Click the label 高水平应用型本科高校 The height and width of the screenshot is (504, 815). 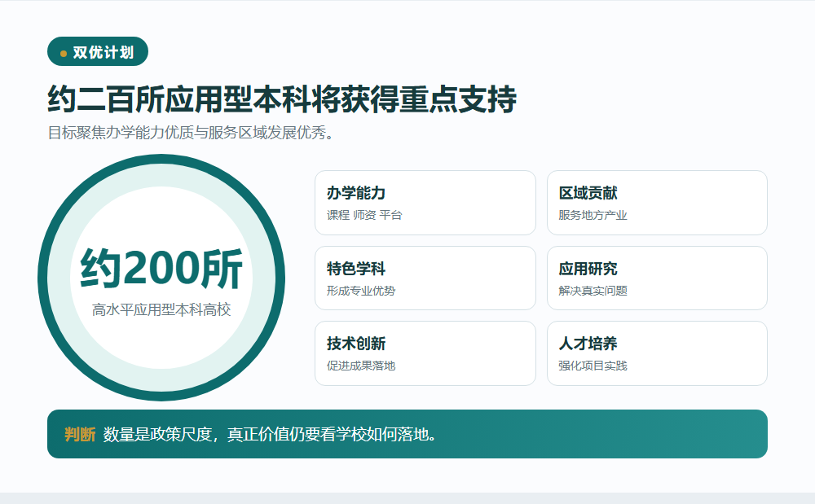click(161, 310)
